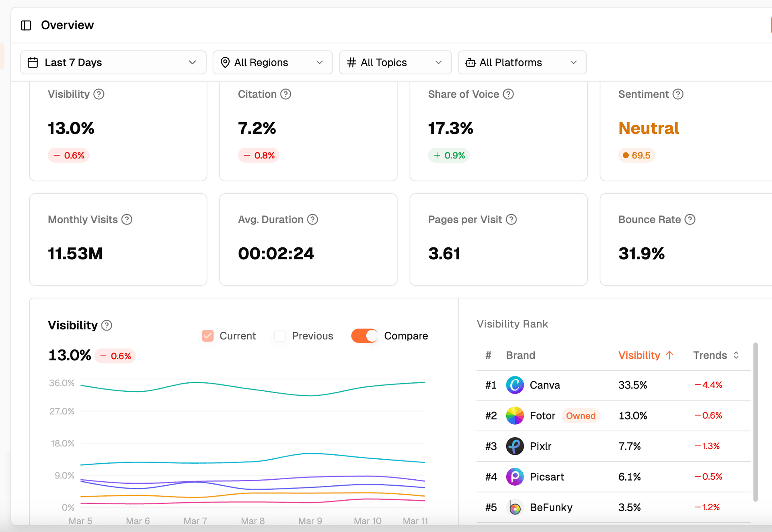Click the 11.53M monthly visits value
The height and width of the screenshot is (532, 772).
click(75, 254)
